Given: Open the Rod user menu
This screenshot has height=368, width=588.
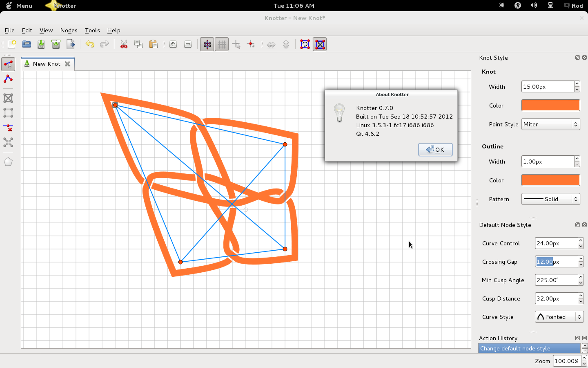Looking at the screenshot, I should 573,6.
